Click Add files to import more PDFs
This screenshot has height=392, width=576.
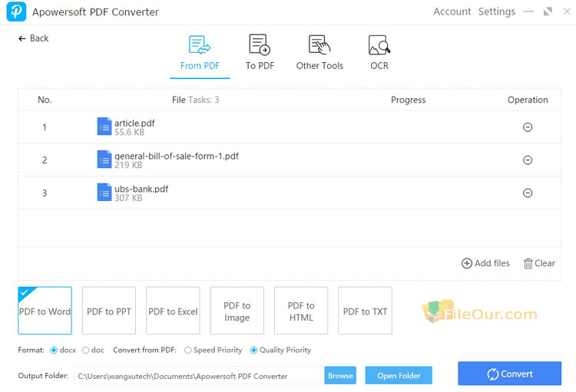pos(485,263)
